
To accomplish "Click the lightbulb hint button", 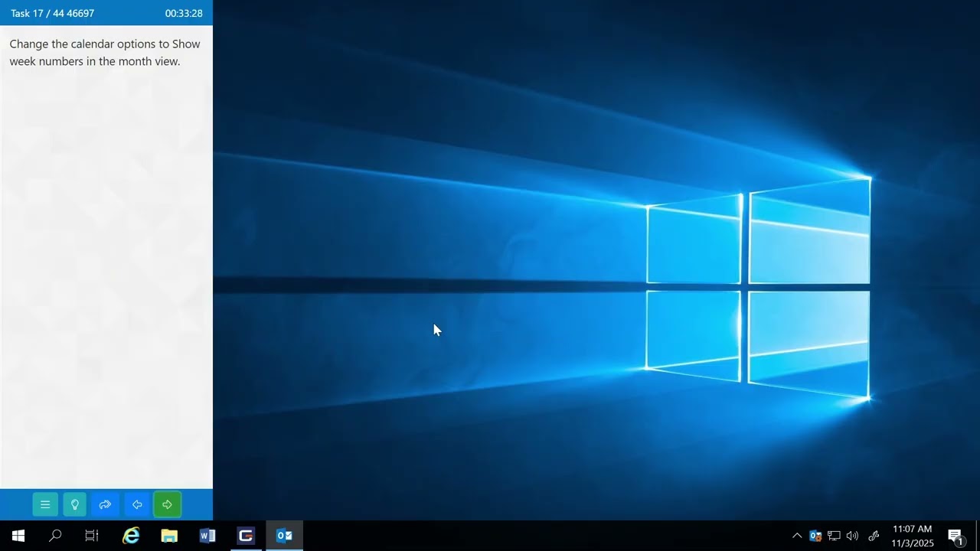I will 75,504.
